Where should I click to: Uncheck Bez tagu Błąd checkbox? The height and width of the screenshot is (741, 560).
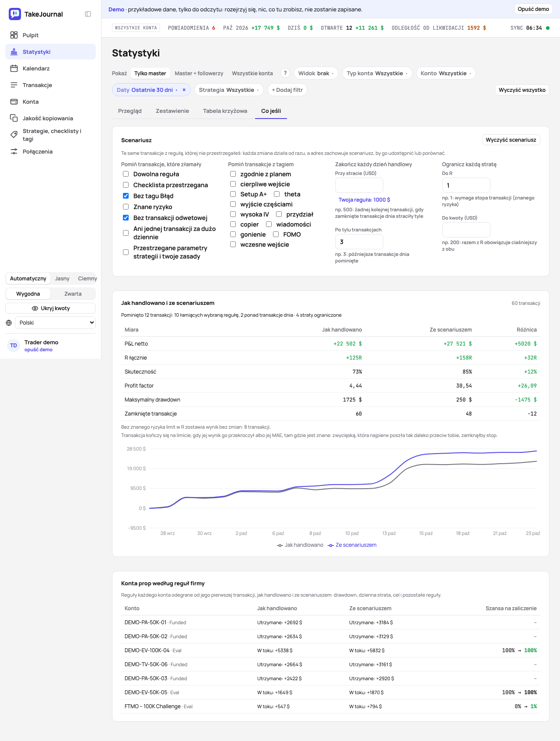click(x=126, y=196)
